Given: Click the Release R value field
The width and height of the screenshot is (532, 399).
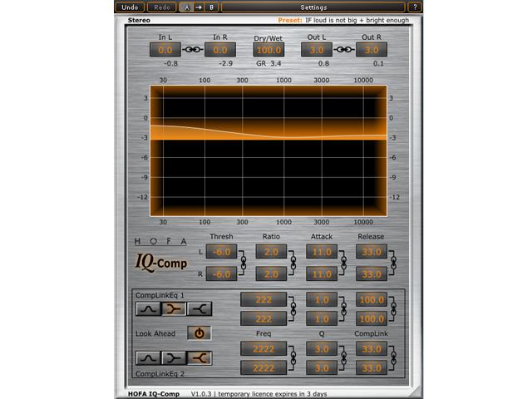Looking at the screenshot, I should [x=372, y=273].
